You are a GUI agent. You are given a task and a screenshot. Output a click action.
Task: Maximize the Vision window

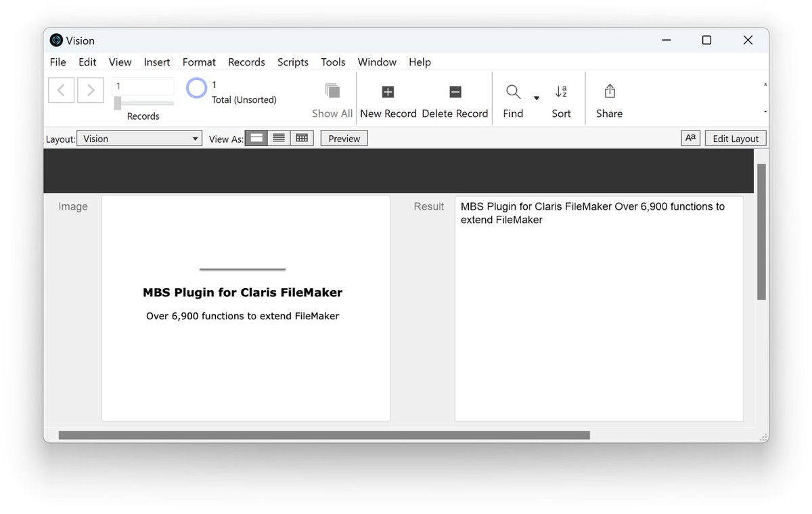706,41
